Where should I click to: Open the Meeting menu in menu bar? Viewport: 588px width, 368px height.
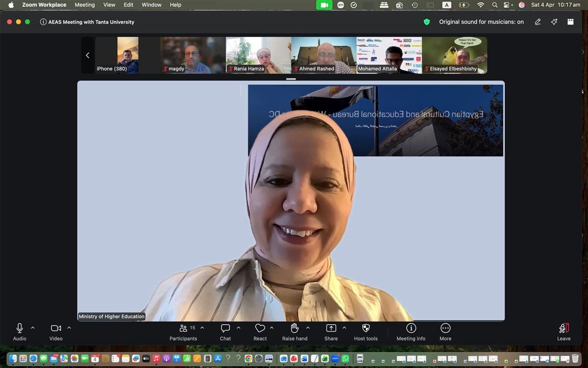(85, 5)
